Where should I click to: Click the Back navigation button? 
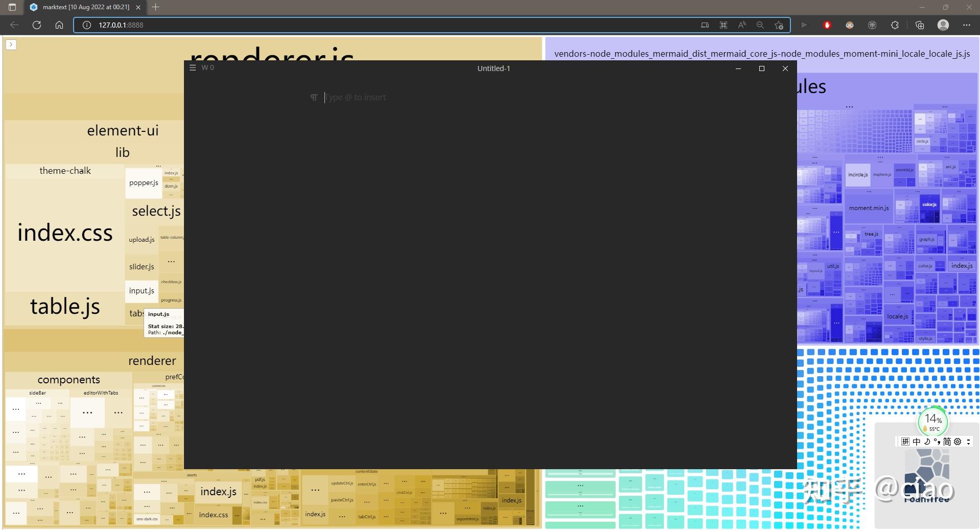(x=14, y=25)
